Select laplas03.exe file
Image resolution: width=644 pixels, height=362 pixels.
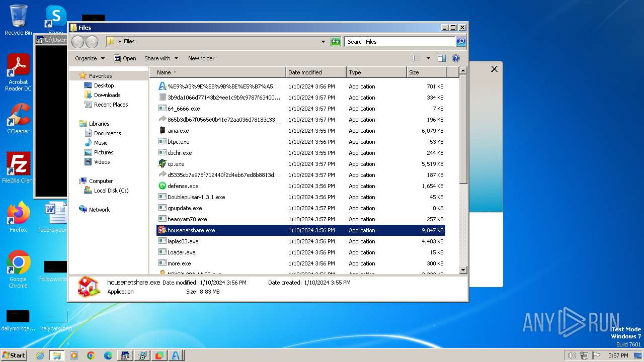coord(301,241)
